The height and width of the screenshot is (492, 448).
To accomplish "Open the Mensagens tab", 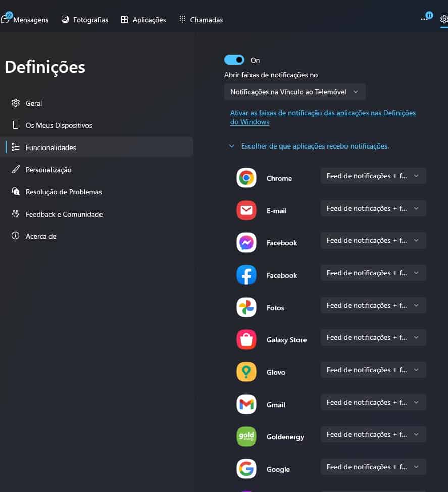I will (x=25, y=20).
